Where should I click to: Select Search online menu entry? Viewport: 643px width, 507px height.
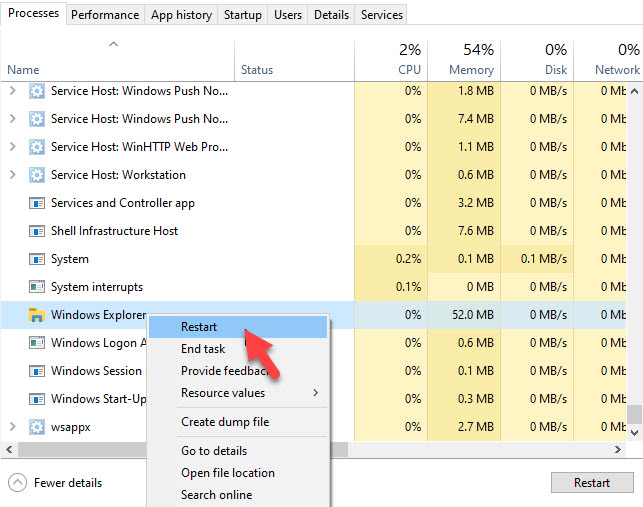(x=238, y=495)
